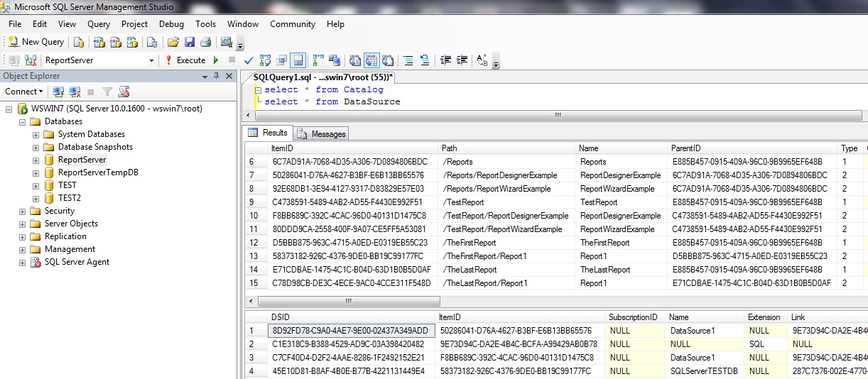Select the SQLQuery1.sql document tab
Screen dimensions: 868x379
322,77
